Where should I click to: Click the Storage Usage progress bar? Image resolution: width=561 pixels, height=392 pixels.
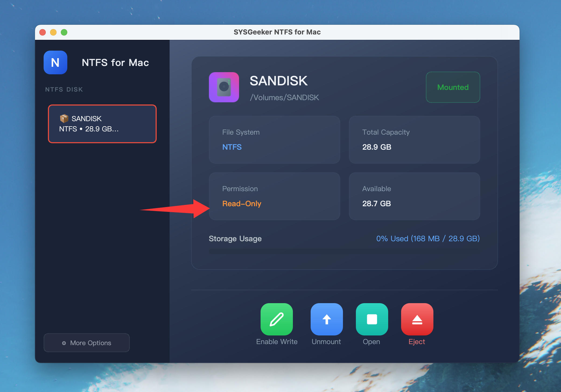pos(344,251)
